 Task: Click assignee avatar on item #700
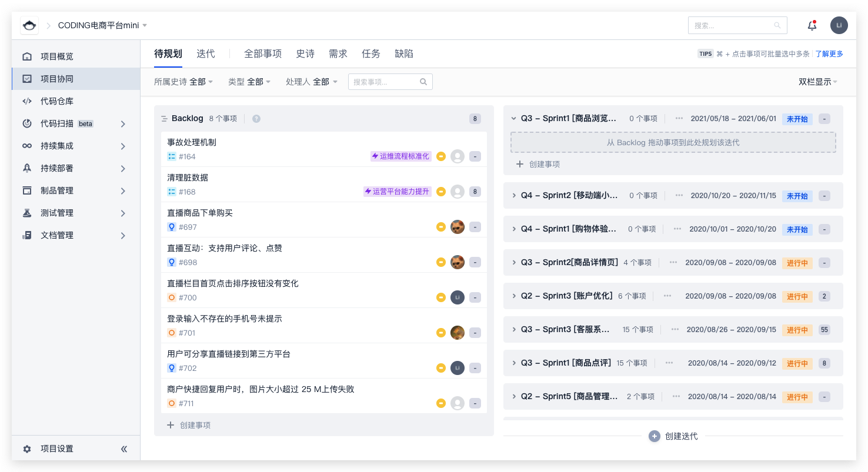tap(458, 297)
